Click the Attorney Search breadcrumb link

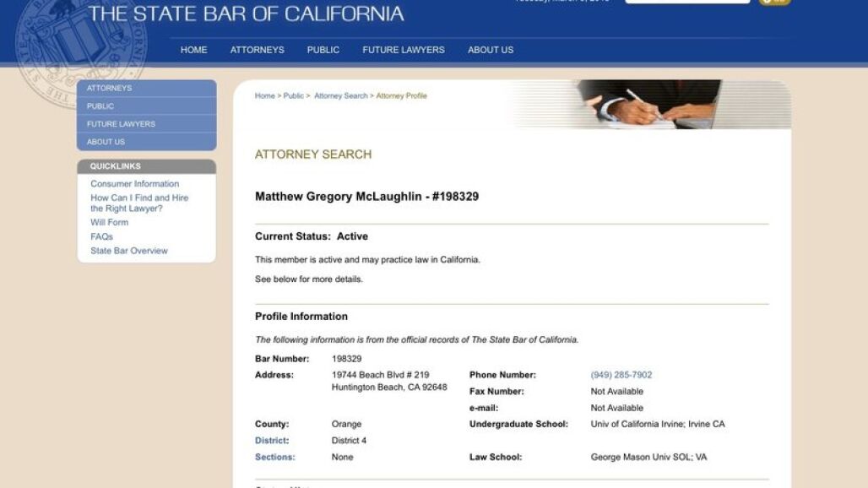(341, 96)
